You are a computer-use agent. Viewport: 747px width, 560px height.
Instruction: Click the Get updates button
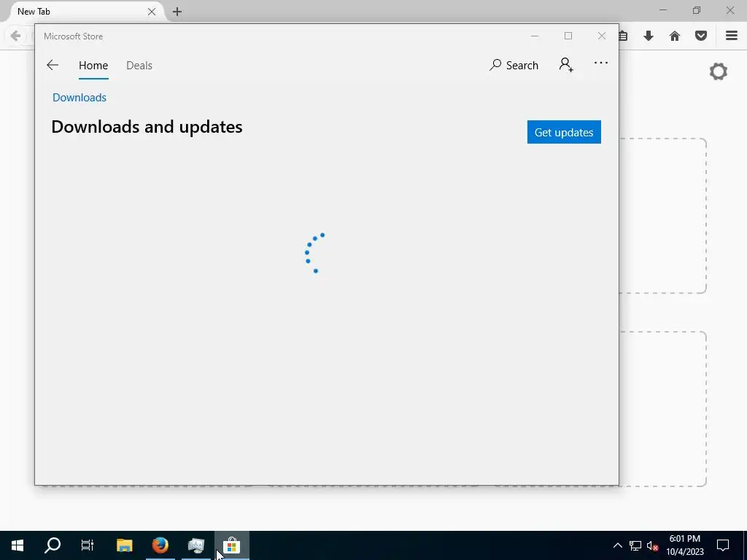(x=564, y=132)
